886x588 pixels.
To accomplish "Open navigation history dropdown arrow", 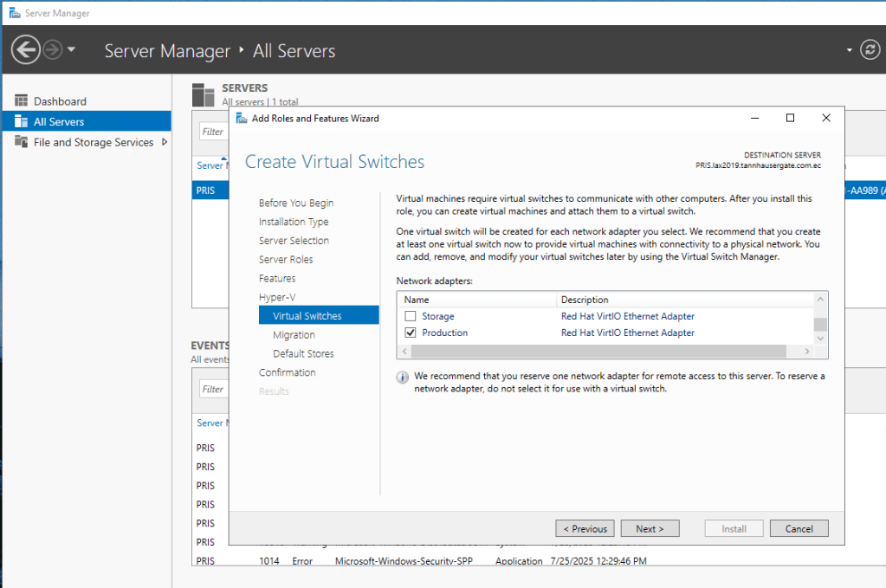I will pyautogui.click(x=71, y=50).
